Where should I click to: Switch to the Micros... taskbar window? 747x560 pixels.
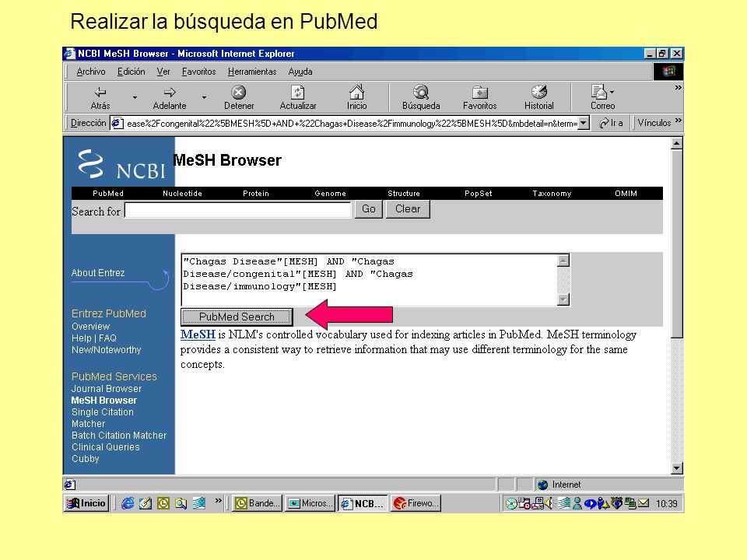point(310,503)
